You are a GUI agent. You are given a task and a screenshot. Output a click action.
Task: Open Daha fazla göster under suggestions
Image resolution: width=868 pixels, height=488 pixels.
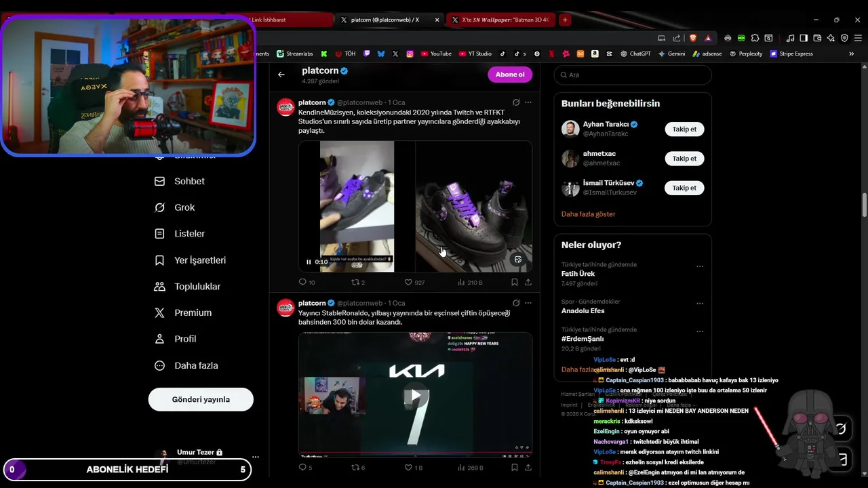(588, 214)
